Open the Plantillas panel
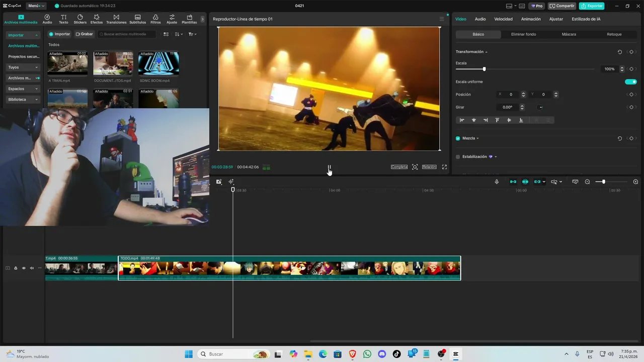The height and width of the screenshot is (362, 644). tap(189, 19)
